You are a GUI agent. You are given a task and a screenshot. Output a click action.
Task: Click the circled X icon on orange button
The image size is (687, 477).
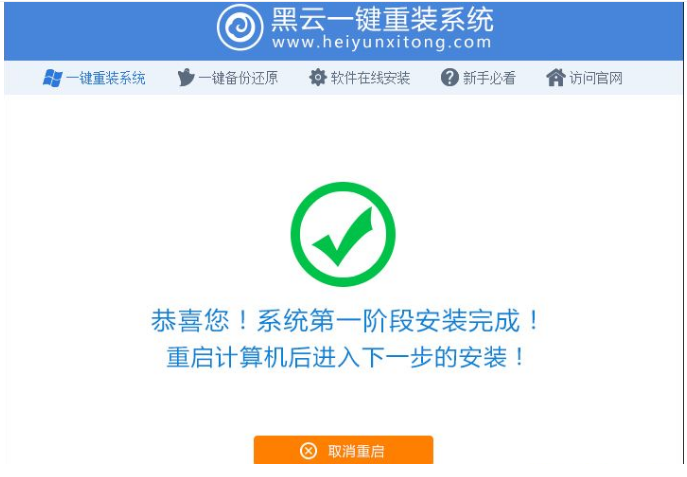[308, 451]
